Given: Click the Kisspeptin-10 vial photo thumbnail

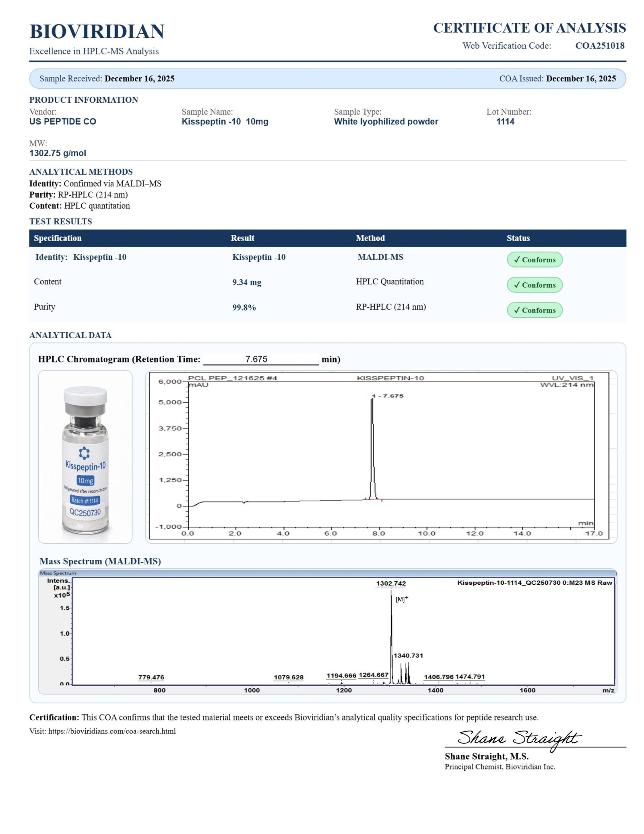Looking at the screenshot, I should [x=85, y=456].
